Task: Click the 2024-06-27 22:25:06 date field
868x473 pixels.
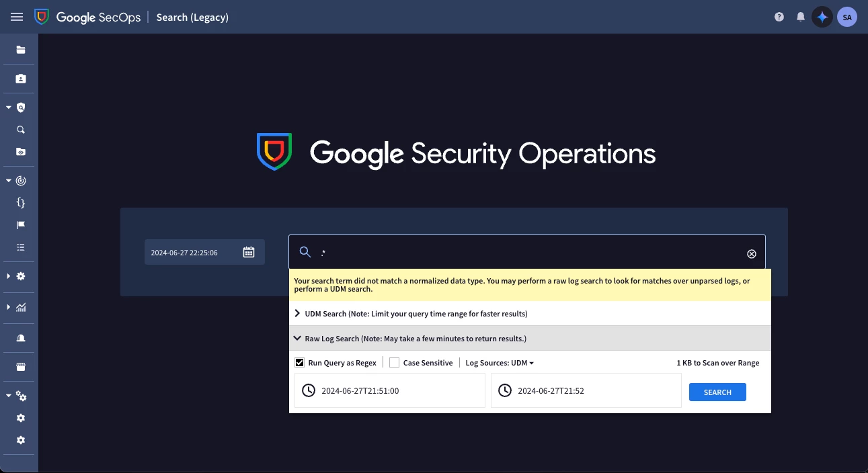Action: 204,253
